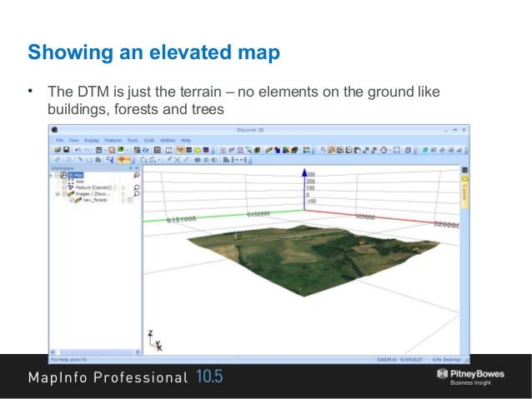The width and height of the screenshot is (532, 399).
Task: Click the fit-to-extents square toolbar icon
Action: point(397,150)
